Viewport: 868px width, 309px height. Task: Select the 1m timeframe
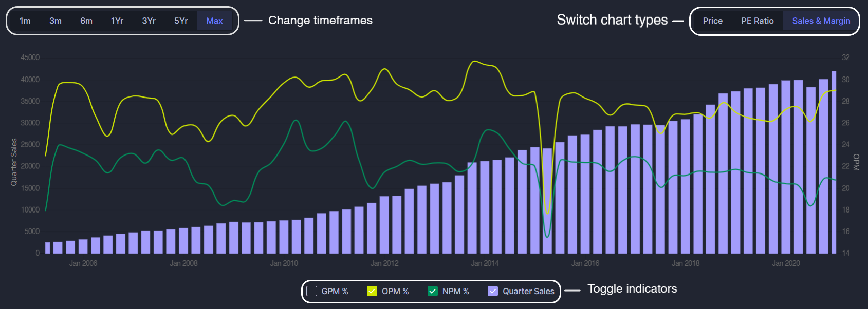[x=25, y=21]
